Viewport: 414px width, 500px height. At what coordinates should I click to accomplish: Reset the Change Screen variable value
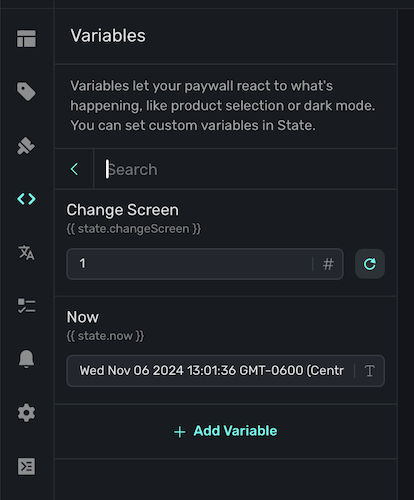370,264
